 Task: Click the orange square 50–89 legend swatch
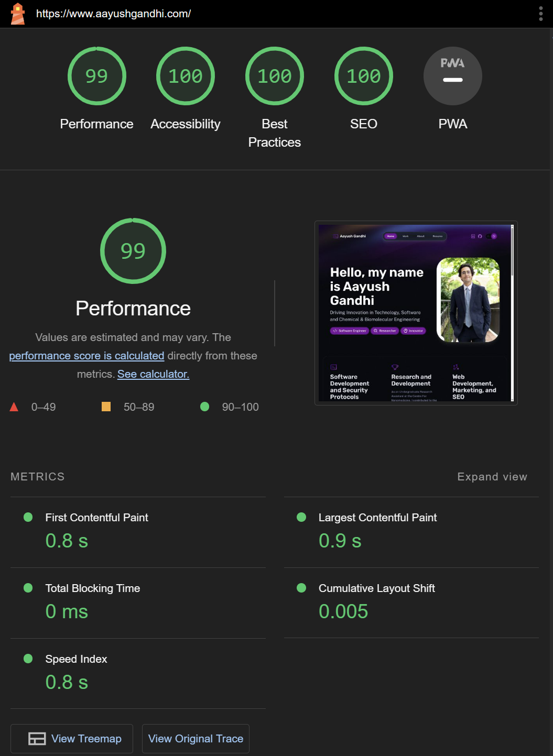pos(106,407)
